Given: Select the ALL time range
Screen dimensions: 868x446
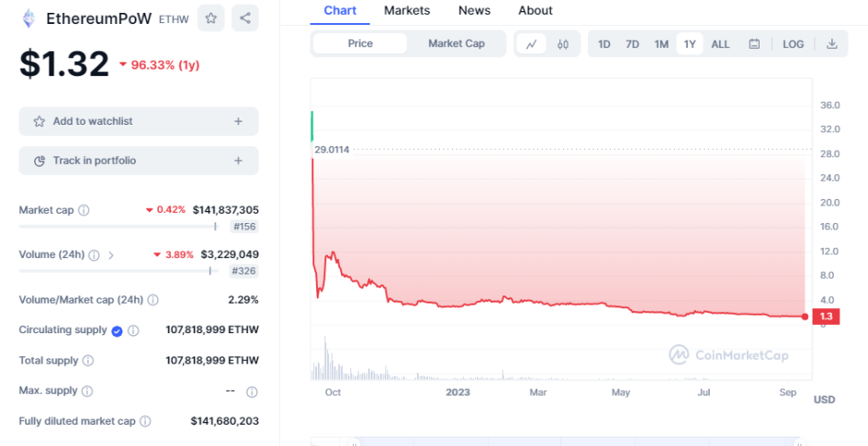Looking at the screenshot, I should pyautogui.click(x=720, y=44).
